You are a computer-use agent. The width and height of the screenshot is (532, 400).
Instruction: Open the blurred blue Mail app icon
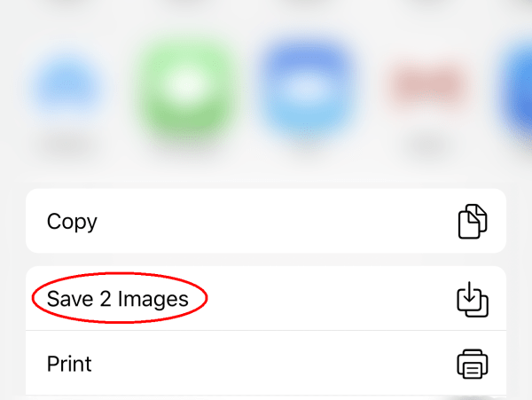[307, 84]
